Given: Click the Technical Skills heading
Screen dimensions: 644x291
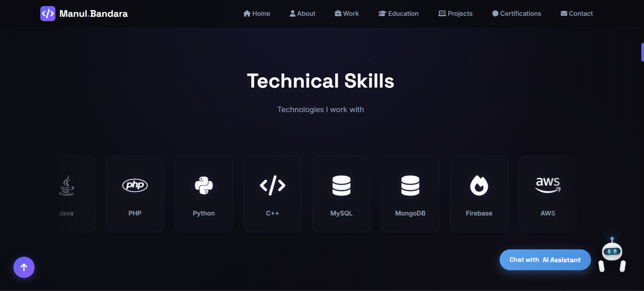Looking at the screenshot, I should pyautogui.click(x=321, y=81).
